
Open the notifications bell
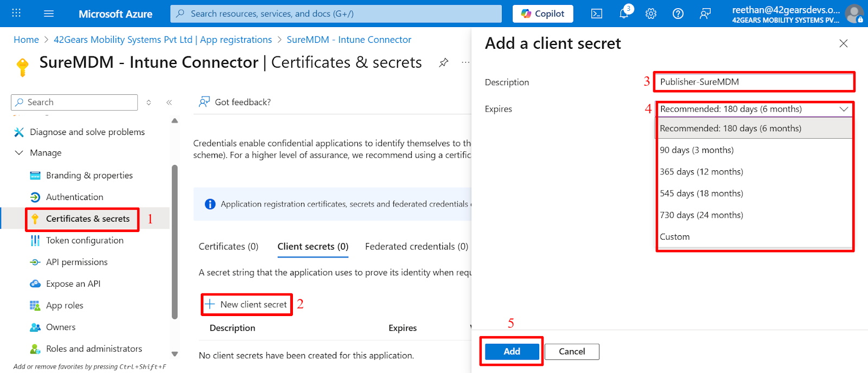624,14
